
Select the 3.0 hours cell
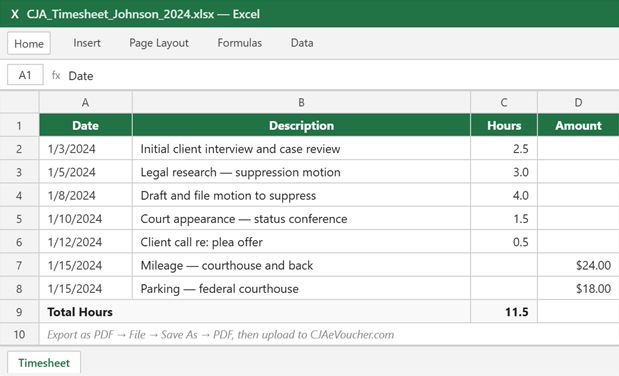[504, 172]
